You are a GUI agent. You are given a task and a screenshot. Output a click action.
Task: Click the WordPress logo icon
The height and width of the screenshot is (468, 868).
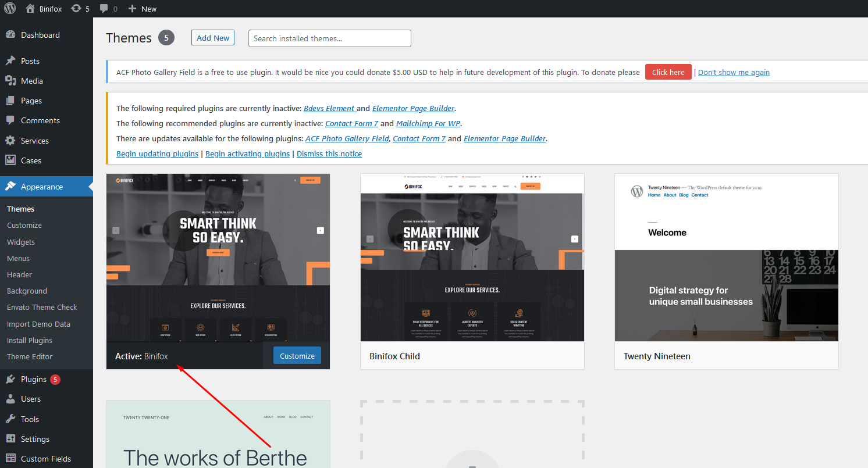tap(10, 9)
